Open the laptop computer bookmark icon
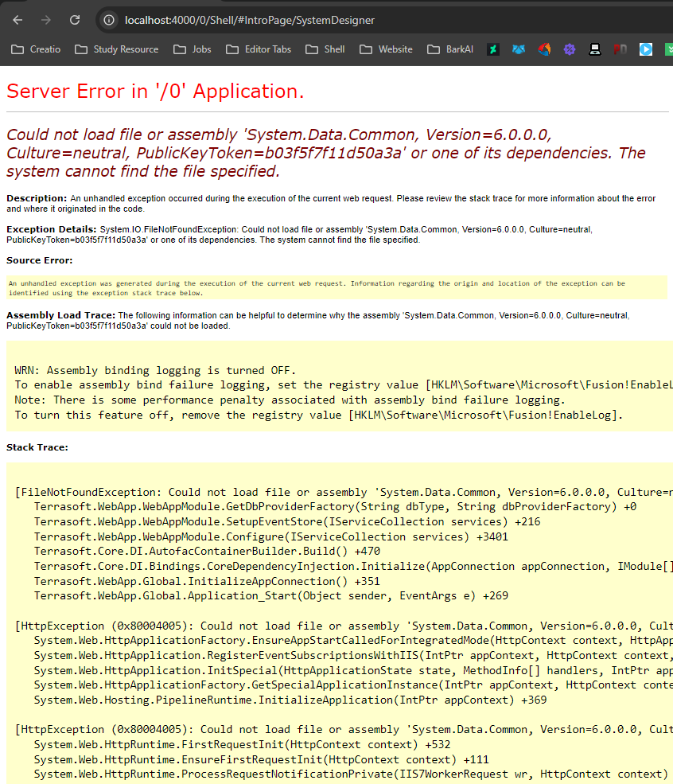 [594, 49]
